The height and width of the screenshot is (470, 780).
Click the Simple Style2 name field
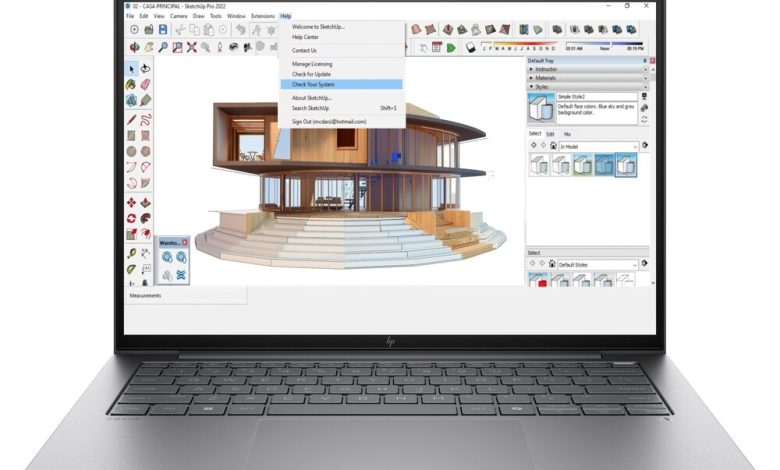click(x=596, y=97)
